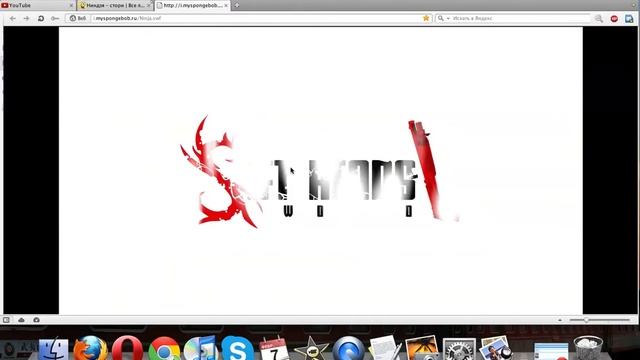This screenshot has height=360, width=640.
Task: Launch Firefox from the dock
Action: [90, 348]
